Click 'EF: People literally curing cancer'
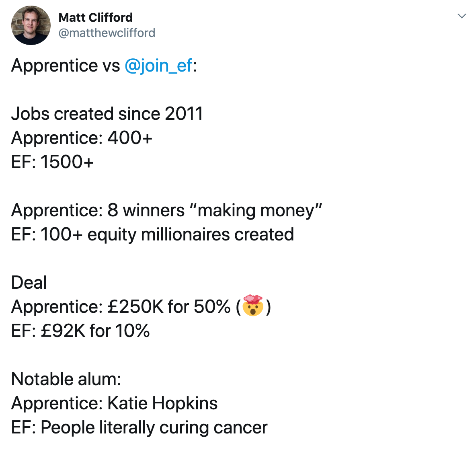The width and height of the screenshot is (476, 460). click(139, 427)
